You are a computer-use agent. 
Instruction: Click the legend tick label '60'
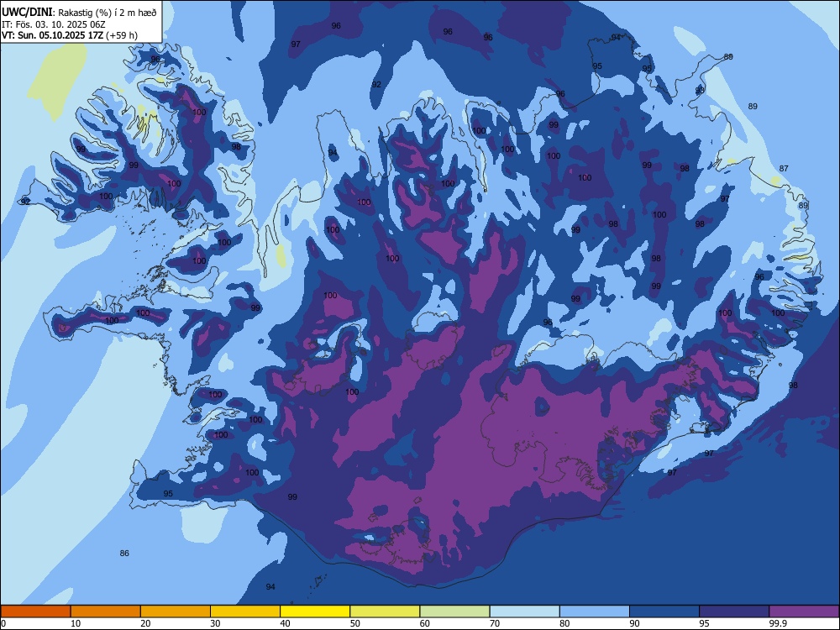[425, 623]
